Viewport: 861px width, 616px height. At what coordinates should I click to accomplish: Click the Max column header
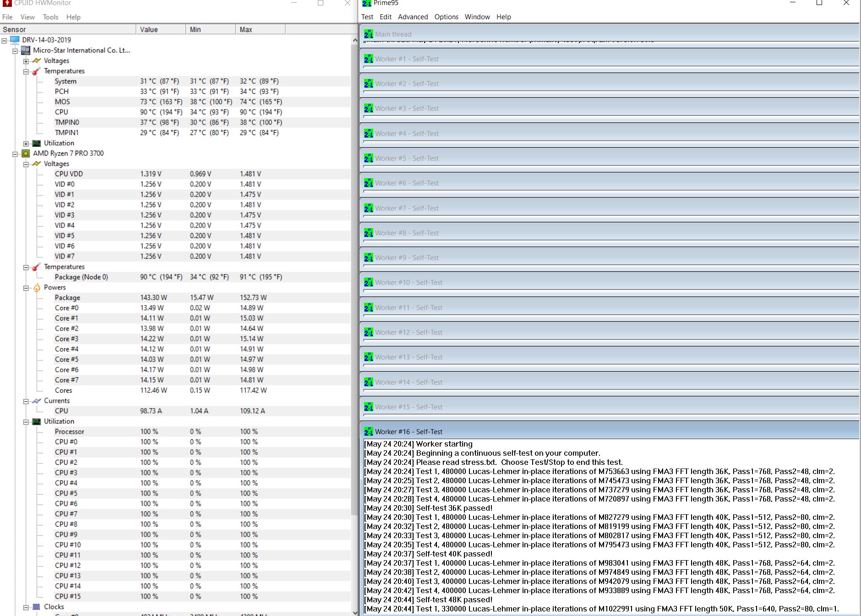click(261, 29)
